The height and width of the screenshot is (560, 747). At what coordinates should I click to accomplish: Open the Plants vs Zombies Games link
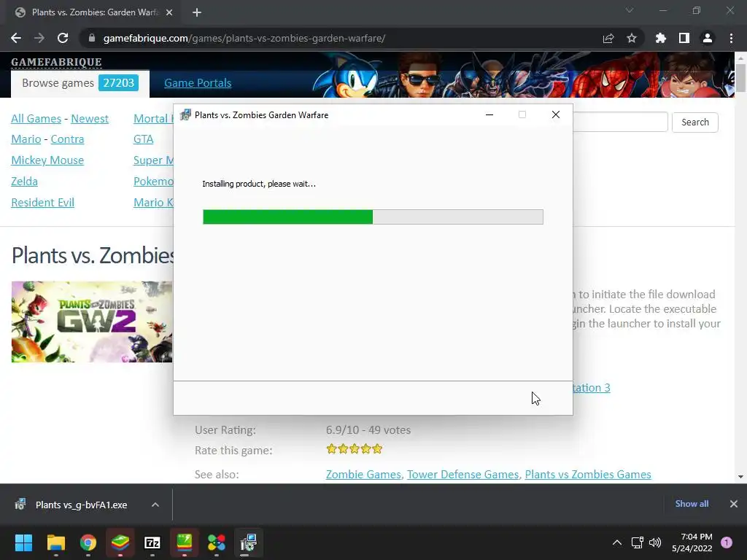pos(588,475)
